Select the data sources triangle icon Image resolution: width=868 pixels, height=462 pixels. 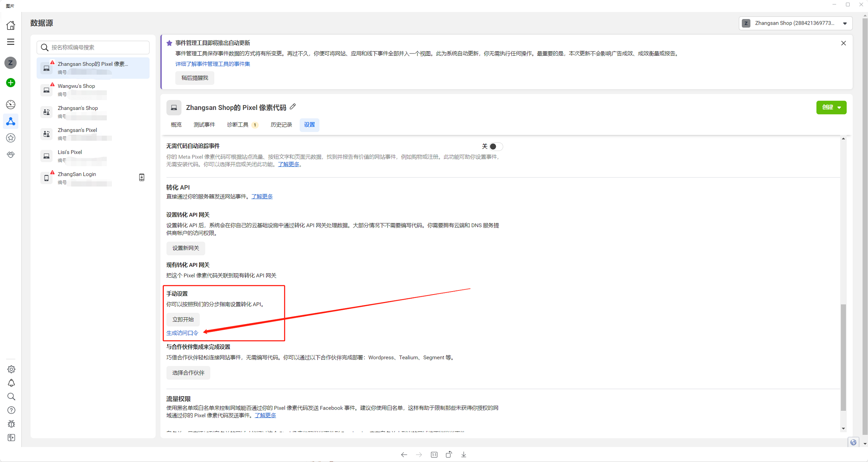[x=11, y=121]
